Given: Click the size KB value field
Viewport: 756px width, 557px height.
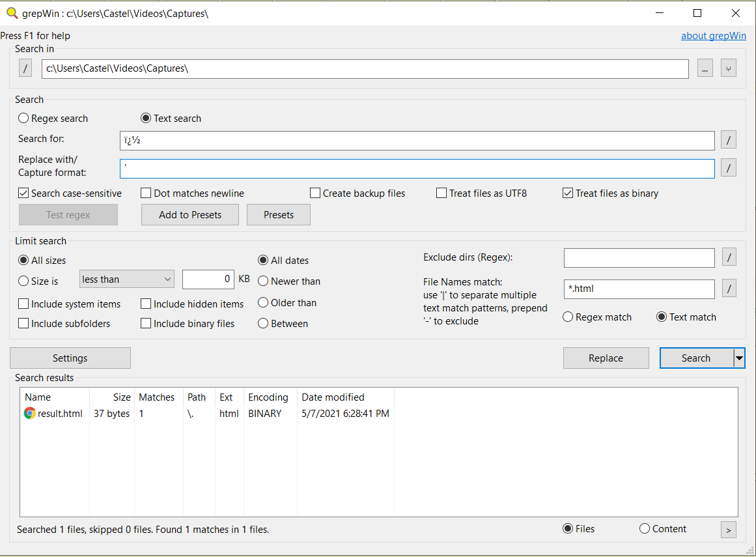Looking at the screenshot, I should (x=208, y=279).
